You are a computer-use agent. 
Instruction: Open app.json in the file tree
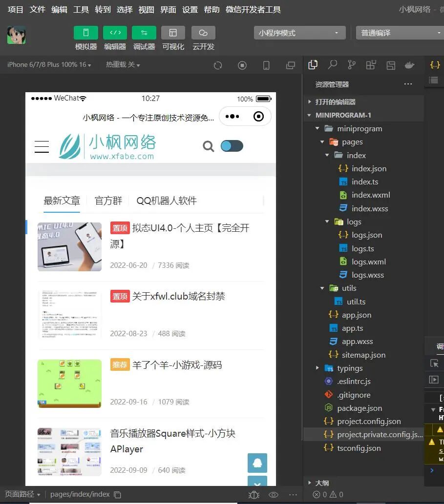point(363,315)
